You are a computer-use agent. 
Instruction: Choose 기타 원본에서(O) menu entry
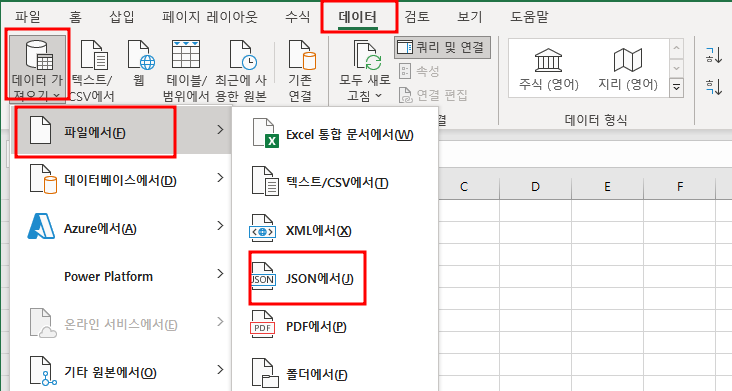click(x=121, y=372)
